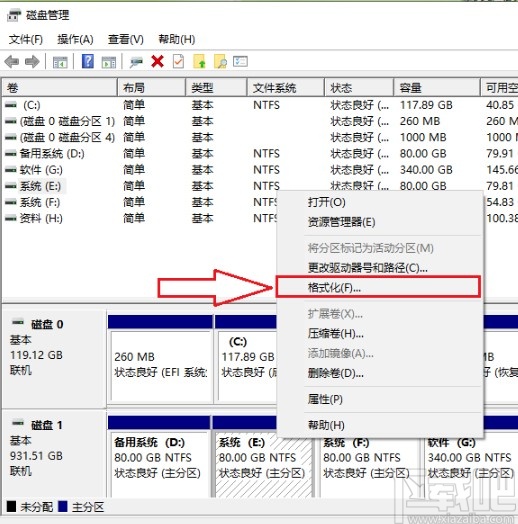Click the black 未分配 legend swatch
Screen dimensions: 518x524
click(11, 507)
